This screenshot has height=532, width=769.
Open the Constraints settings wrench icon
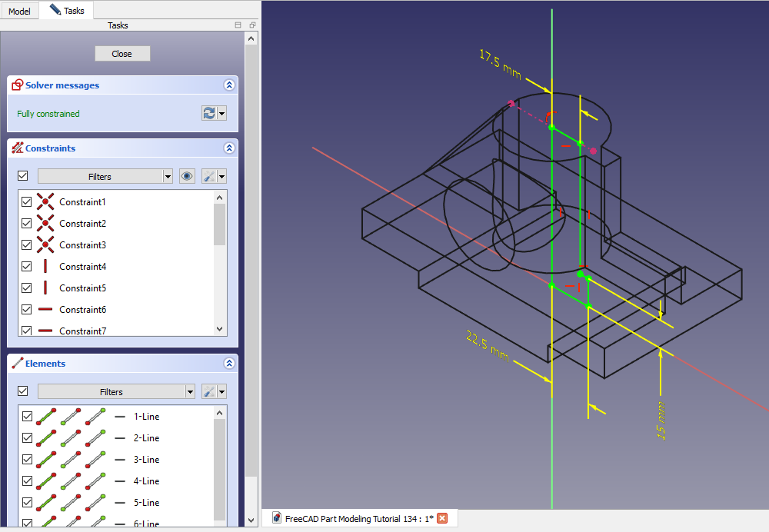coord(208,176)
